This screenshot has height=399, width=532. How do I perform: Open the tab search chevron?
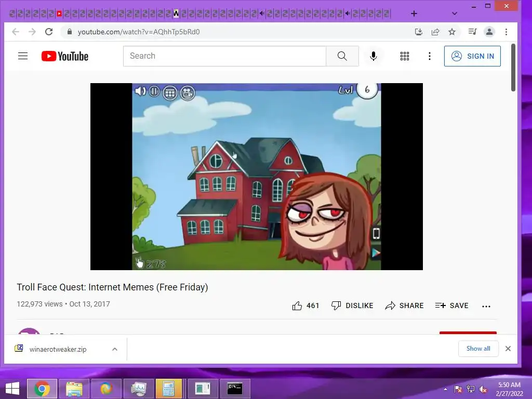tap(455, 14)
